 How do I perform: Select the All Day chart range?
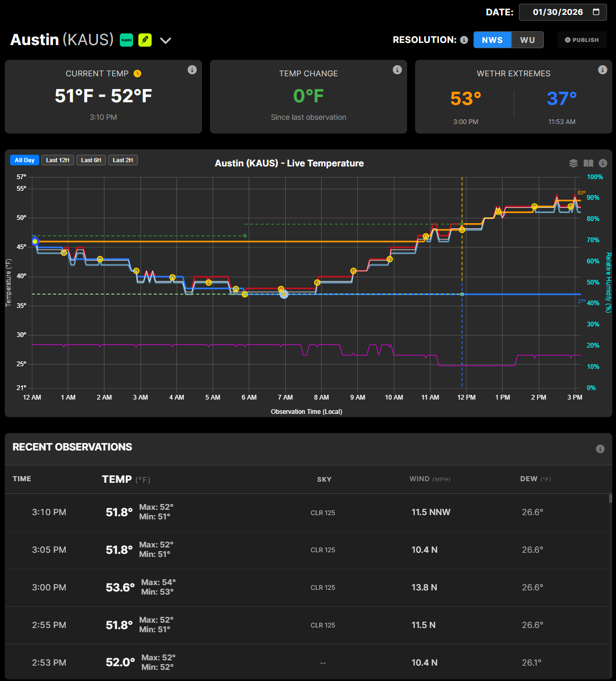point(24,160)
